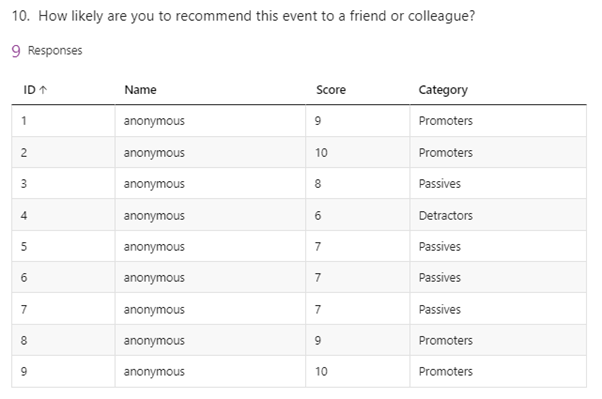The height and width of the screenshot is (399, 602).
Task: Click Promoters category in row 8
Action: click(445, 341)
